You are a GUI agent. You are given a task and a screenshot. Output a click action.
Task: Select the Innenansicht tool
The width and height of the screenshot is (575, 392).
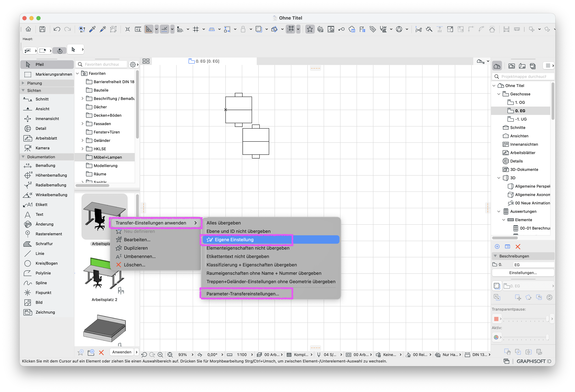pos(47,119)
